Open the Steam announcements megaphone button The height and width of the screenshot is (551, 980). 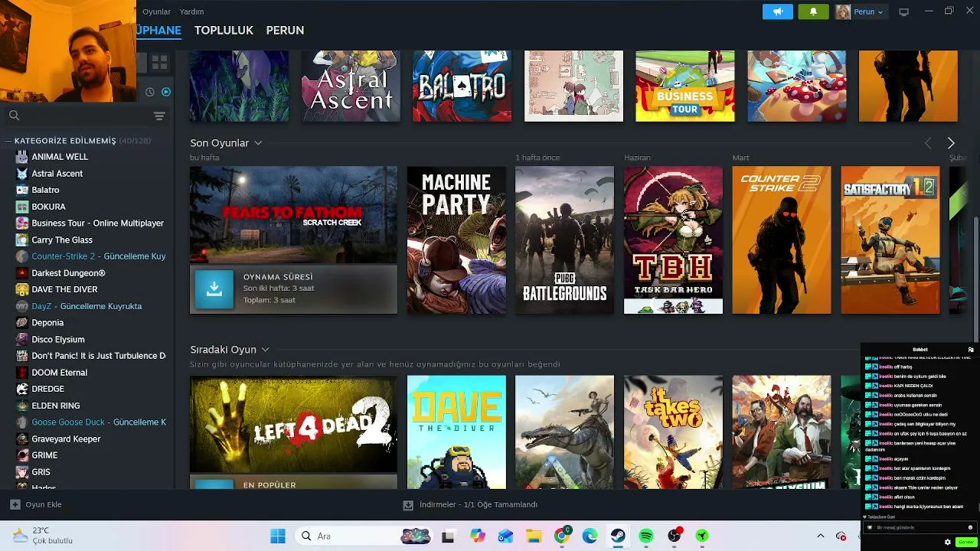point(777,11)
